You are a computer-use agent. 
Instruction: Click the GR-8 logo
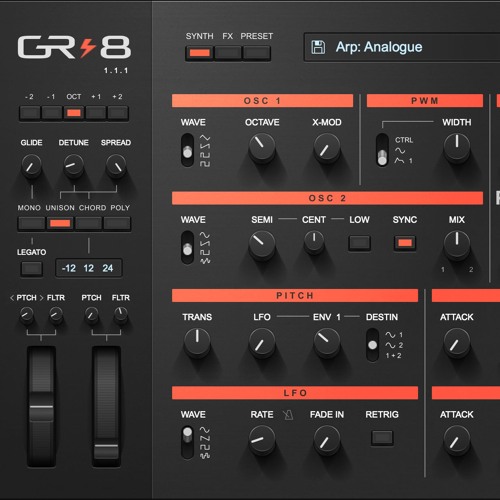click(x=74, y=47)
